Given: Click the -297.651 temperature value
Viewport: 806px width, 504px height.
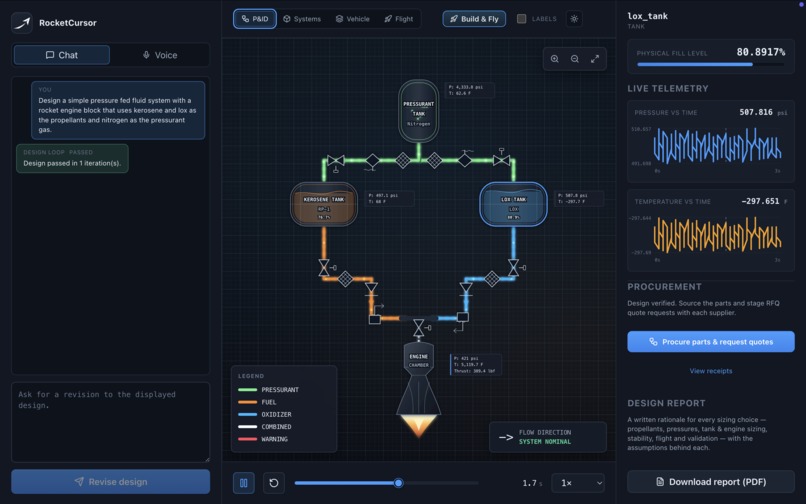Looking at the screenshot, I should (x=764, y=201).
